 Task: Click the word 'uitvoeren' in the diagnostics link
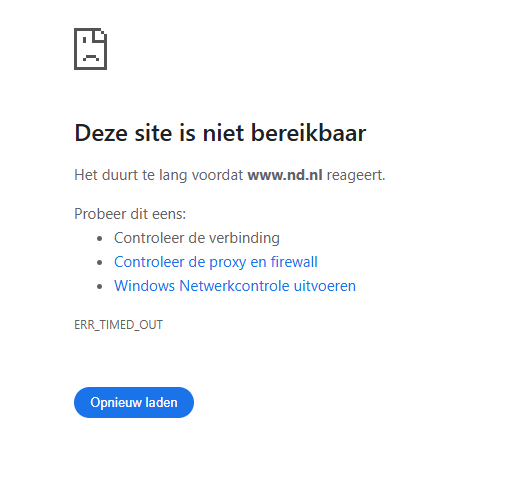click(x=325, y=286)
